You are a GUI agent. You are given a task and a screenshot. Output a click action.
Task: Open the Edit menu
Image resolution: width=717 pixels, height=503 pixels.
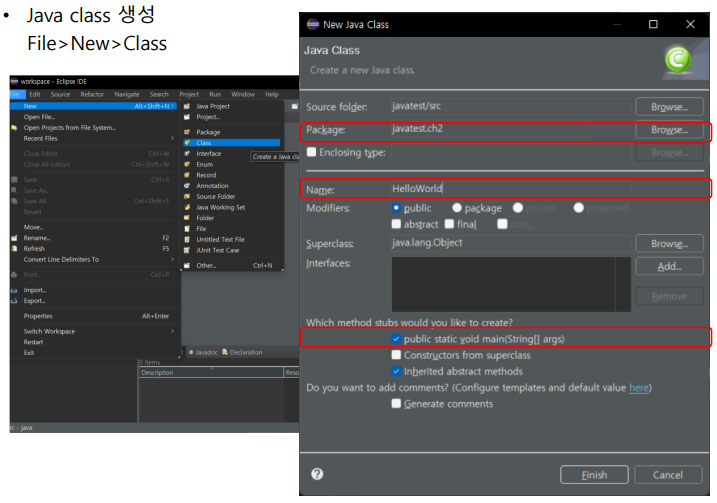click(35, 94)
